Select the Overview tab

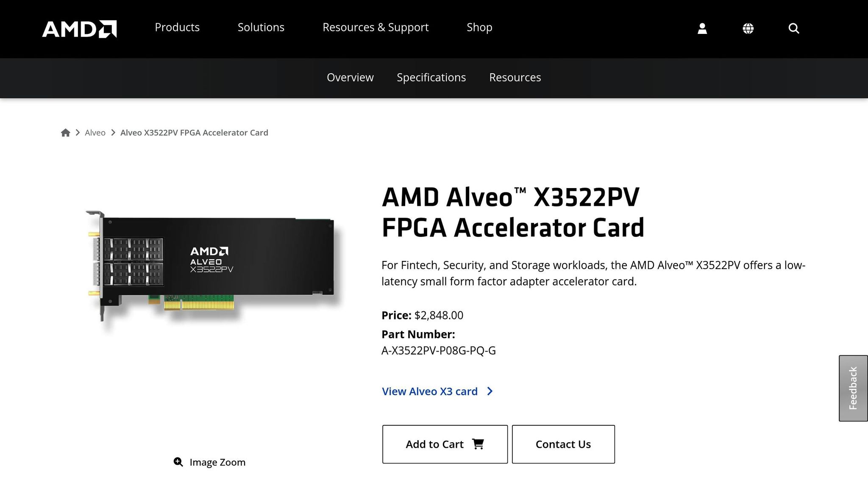350,78
